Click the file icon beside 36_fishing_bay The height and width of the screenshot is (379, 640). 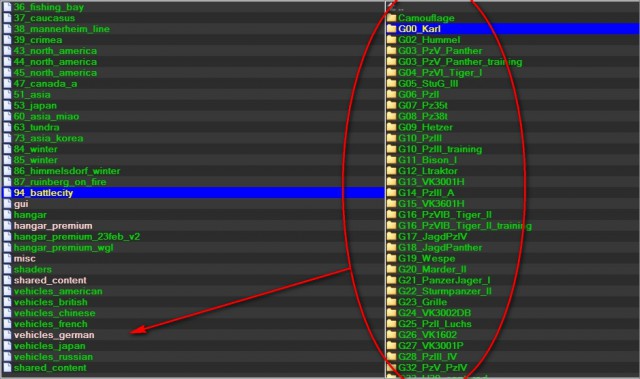[7, 7]
